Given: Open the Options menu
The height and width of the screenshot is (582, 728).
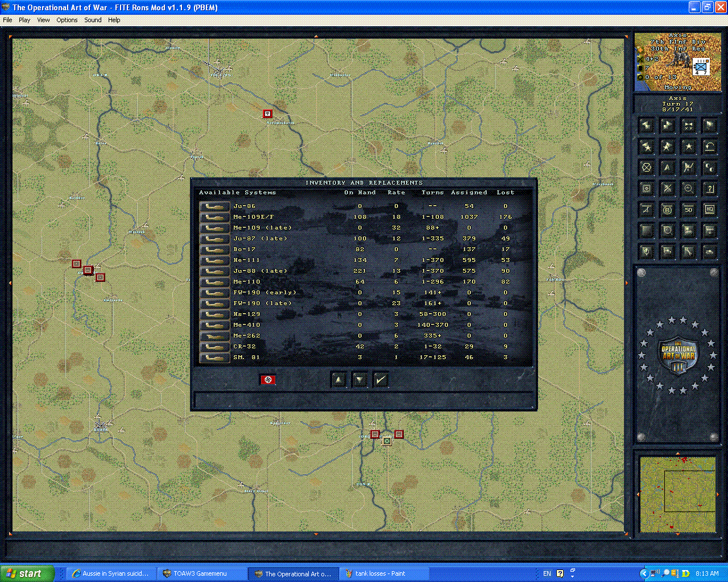Looking at the screenshot, I should (67, 20).
